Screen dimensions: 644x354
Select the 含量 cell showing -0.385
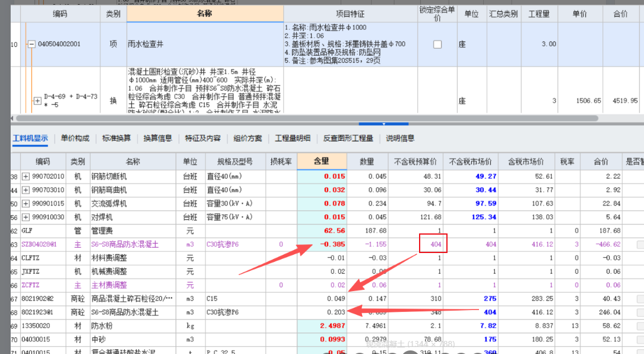(x=322, y=244)
